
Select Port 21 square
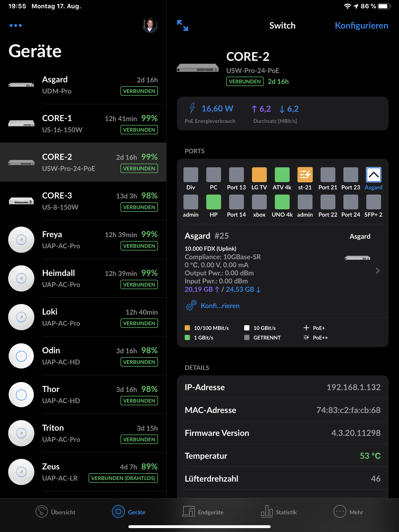(x=328, y=175)
